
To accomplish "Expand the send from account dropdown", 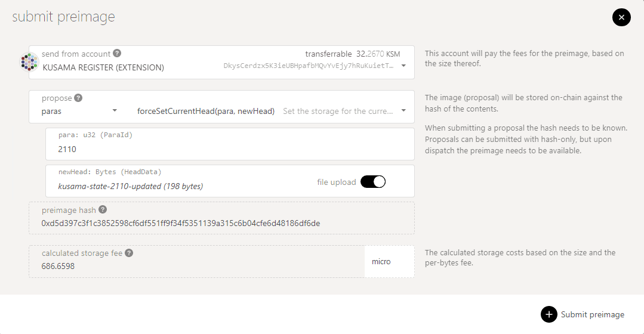I will (403, 66).
